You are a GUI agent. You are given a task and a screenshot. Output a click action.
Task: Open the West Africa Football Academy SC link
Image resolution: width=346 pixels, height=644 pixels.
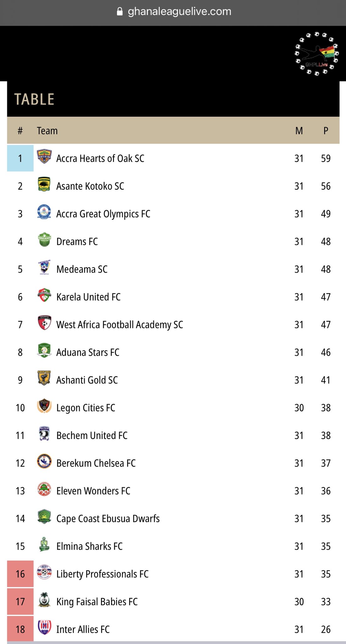pos(120,325)
